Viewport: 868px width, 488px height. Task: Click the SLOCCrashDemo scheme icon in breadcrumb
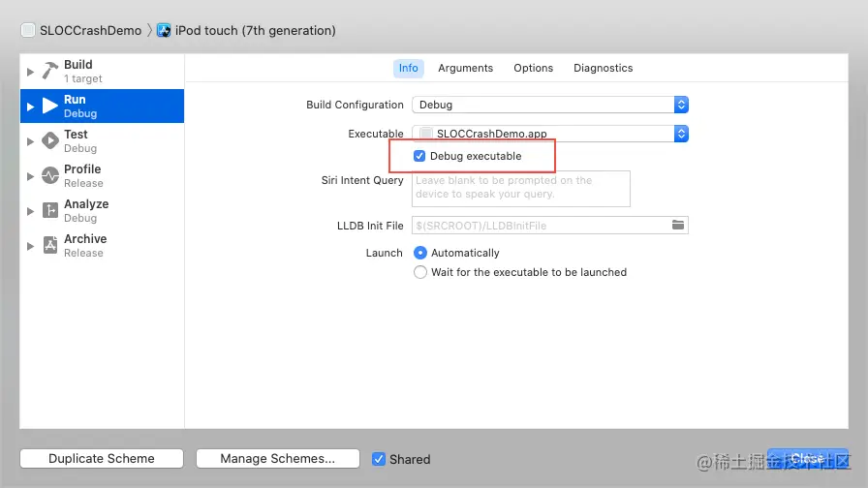pyautogui.click(x=28, y=30)
